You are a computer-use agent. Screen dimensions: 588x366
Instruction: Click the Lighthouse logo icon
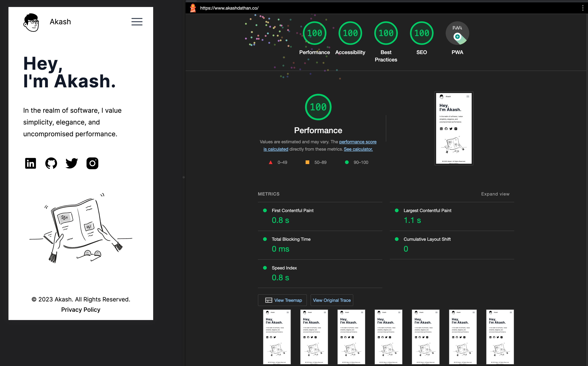click(193, 8)
